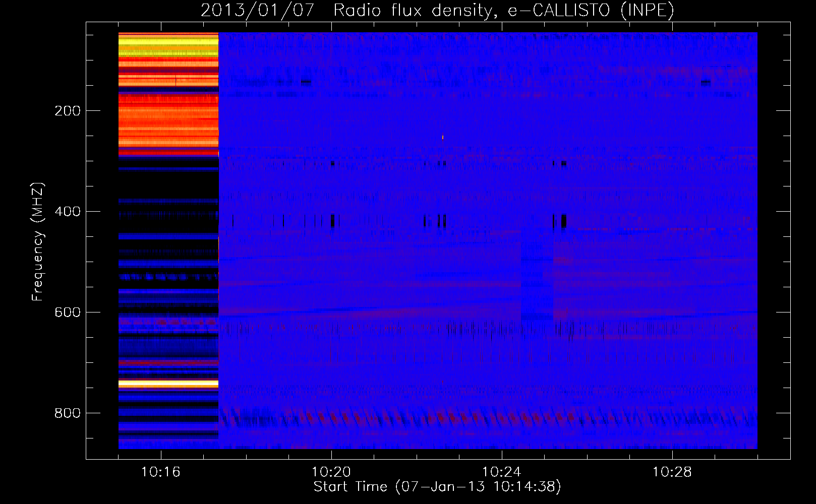Click the 400 frequency tick label
This screenshot has width=816, height=504.
pos(68,212)
